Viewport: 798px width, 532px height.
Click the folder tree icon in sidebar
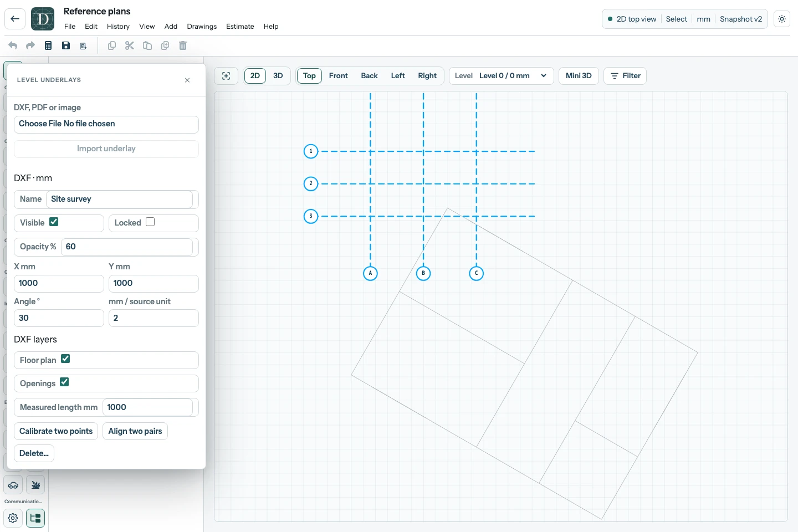click(35, 518)
